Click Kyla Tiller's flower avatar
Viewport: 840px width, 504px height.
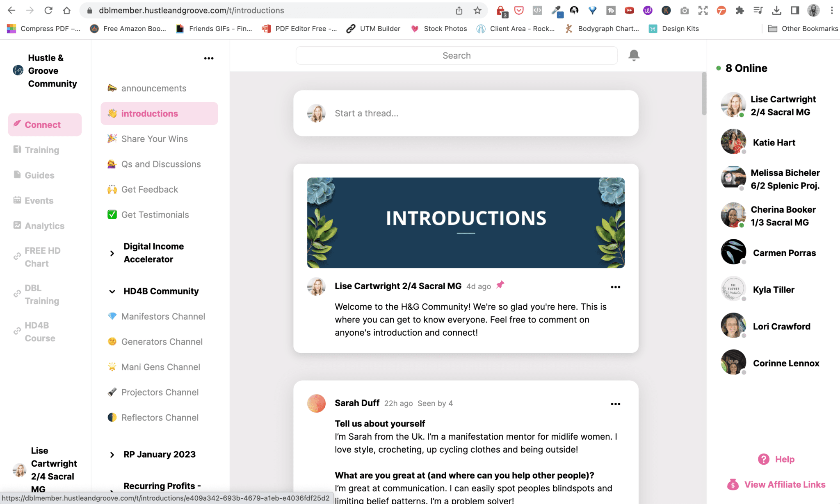tap(733, 289)
